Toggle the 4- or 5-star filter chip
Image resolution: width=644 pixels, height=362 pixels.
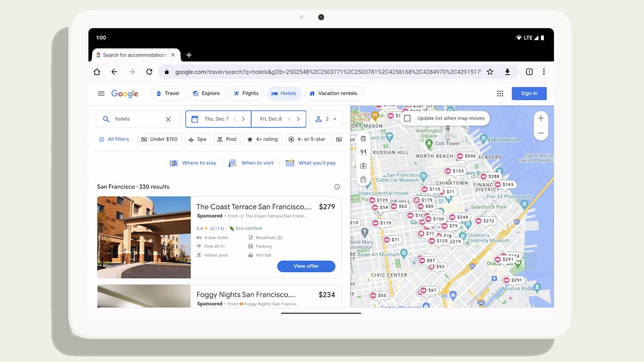pyautogui.click(x=307, y=139)
